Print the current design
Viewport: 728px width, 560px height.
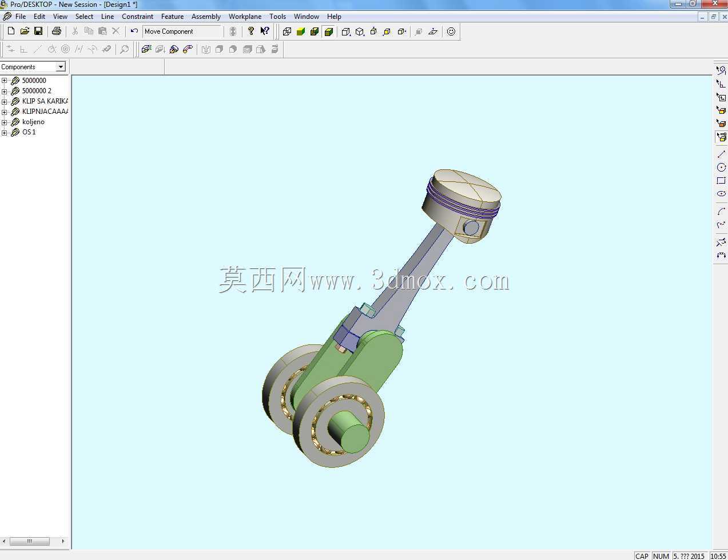pyautogui.click(x=57, y=31)
